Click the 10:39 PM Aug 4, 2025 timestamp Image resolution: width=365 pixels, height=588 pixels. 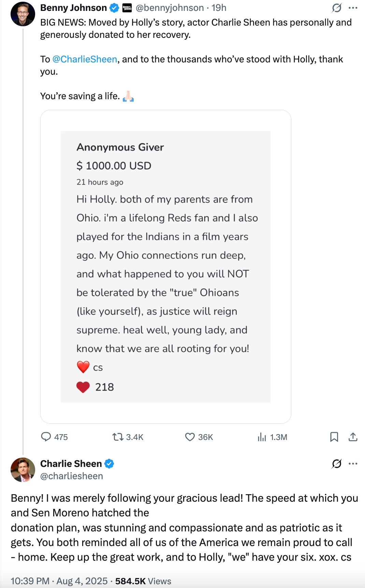pos(59,581)
